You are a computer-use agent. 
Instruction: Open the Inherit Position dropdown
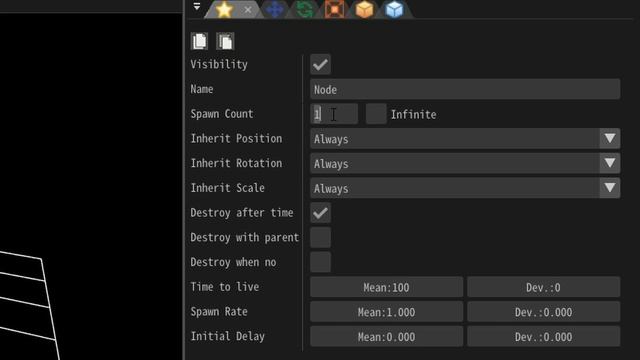click(465, 139)
